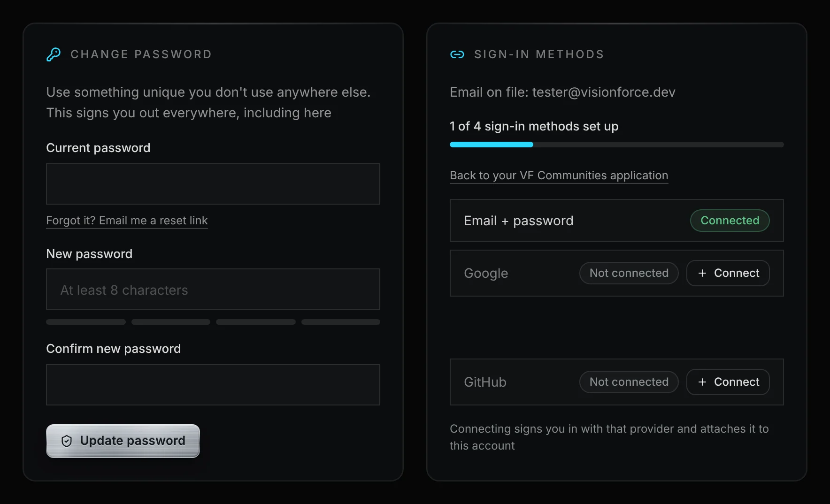
Task: Click GitHub's Not connected status badge
Action: point(629,382)
